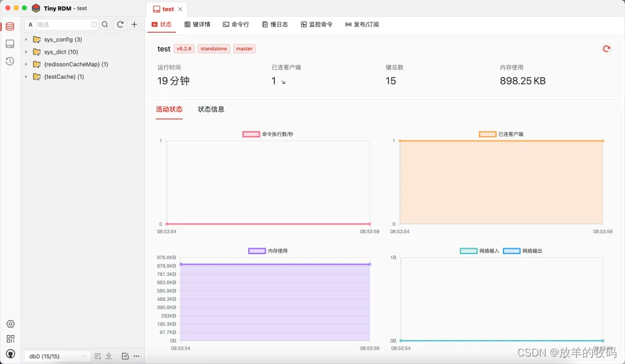Image resolution: width=625 pixels, height=364 pixels.
Task: Click the 'A' key type filter button
Action: (x=30, y=24)
